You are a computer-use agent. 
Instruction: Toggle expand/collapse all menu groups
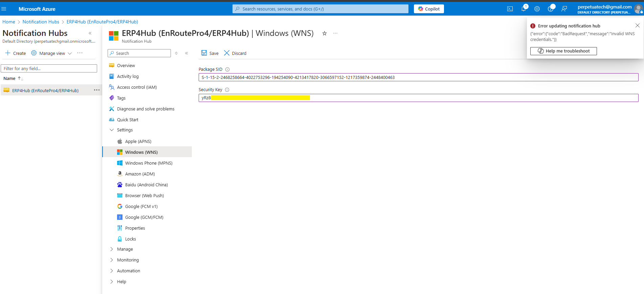[176, 53]
